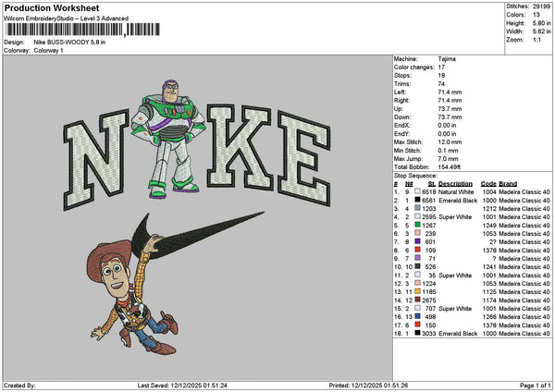555x392 pixels.
Task: Click the embroidered letter N
Action: coord(96,160)
